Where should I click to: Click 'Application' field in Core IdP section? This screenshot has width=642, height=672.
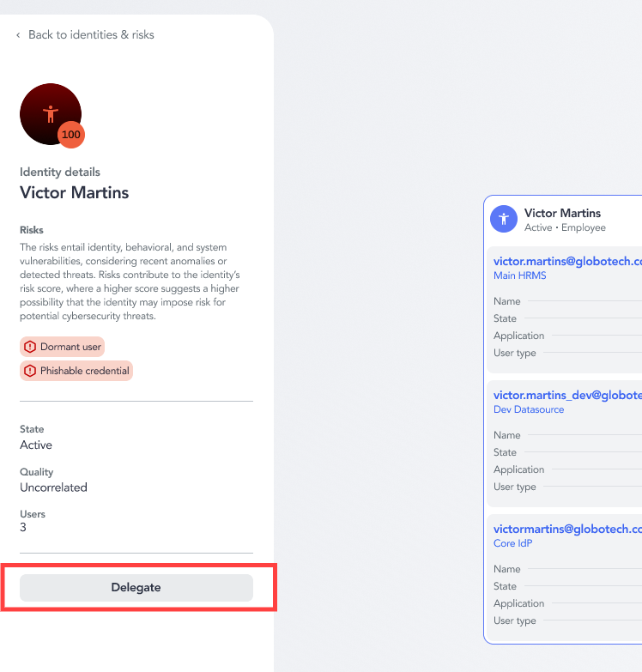click(x=567, y=603)
